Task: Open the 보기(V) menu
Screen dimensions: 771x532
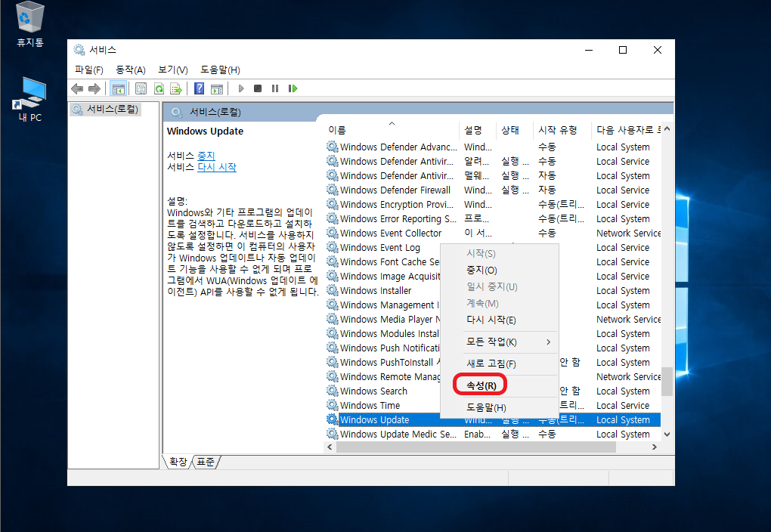Action: point(173,70)
